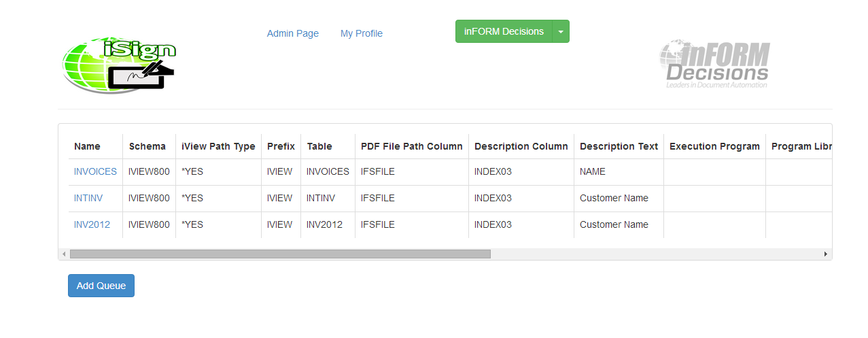Open the INVOICES queue

95,172
